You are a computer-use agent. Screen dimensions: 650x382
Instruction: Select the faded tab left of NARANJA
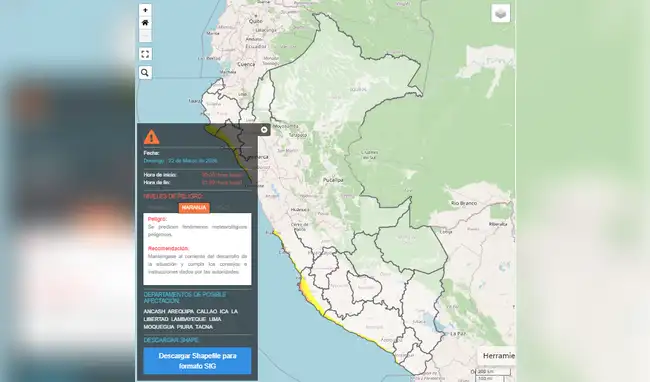[160, 208]
